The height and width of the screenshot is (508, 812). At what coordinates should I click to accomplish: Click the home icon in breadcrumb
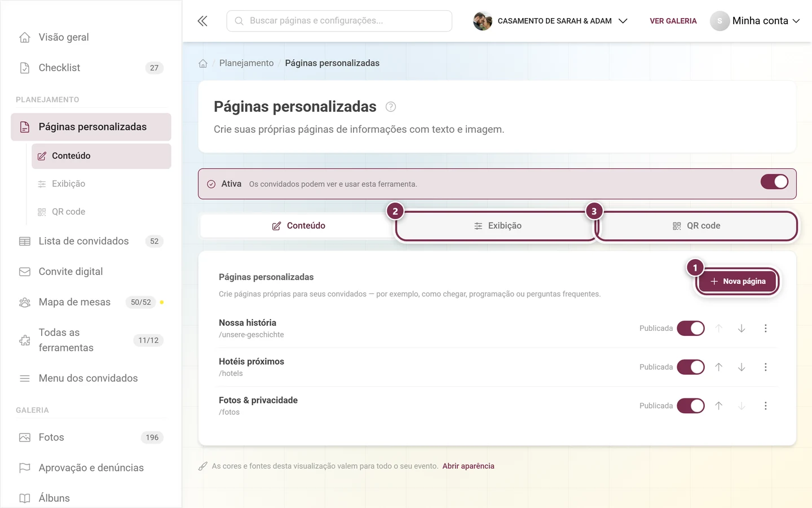coord(203,63)
